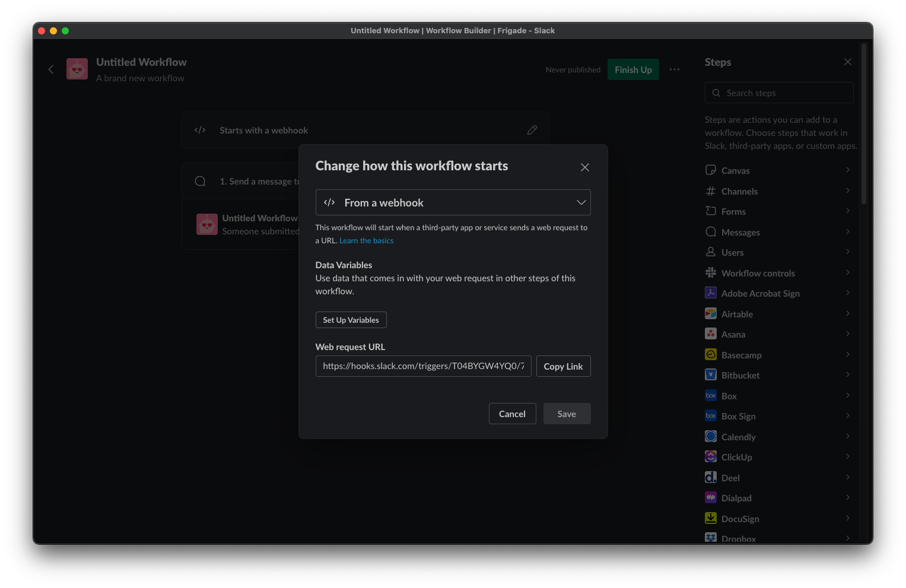Screen dimensions: 906x588
Task: Click the Bitbucket icon
Action: 711,374
